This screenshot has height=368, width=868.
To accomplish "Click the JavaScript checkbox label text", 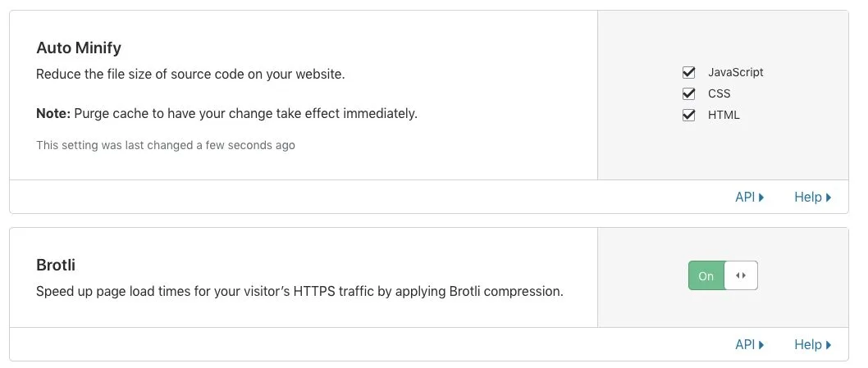I will click(736, 72).
